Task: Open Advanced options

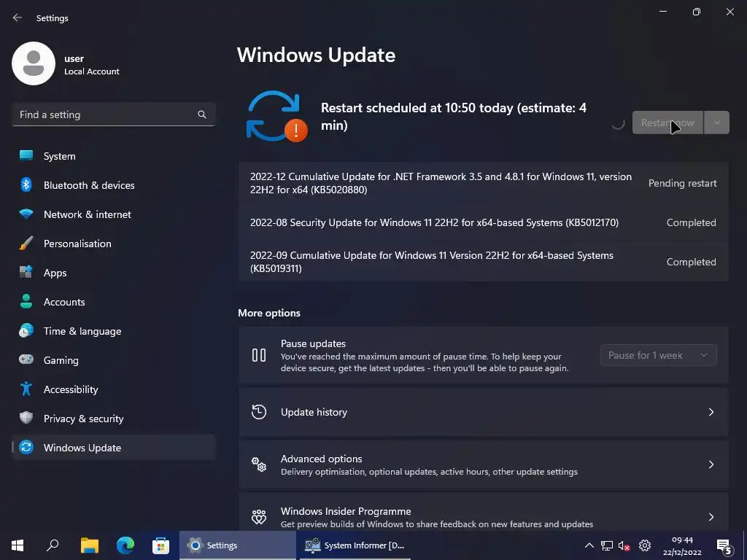Action: [x=483, y=464]
